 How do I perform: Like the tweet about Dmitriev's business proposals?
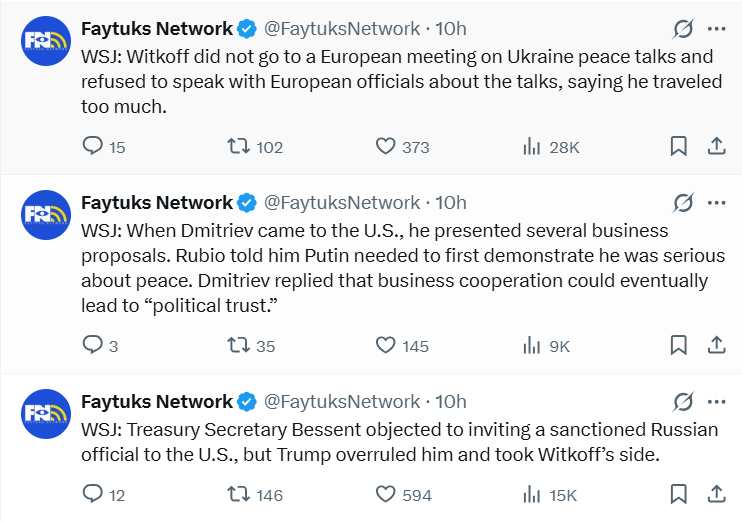pyautogui.click(x=386, y=345)
